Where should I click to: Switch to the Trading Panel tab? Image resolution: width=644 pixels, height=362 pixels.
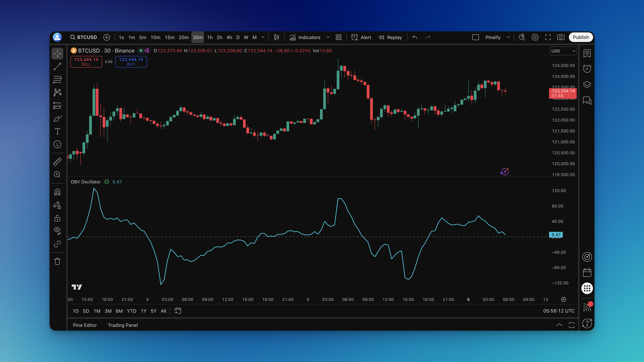(123, 325)
